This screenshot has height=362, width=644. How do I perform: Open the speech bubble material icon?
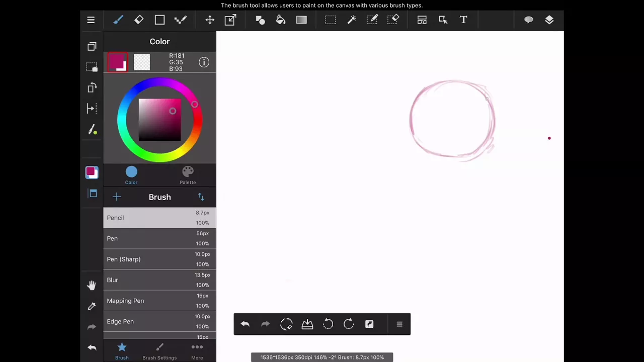529,20
